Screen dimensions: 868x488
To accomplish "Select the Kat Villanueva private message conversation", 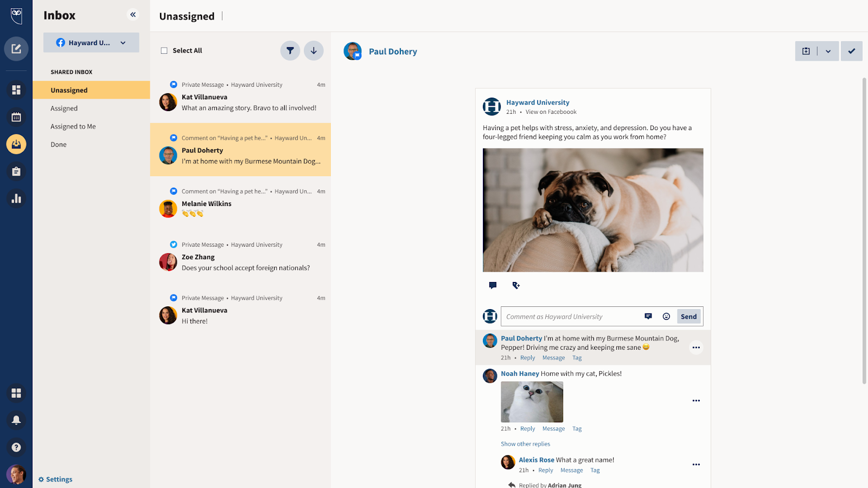I will pyautogui.click(x=240, y=98).
